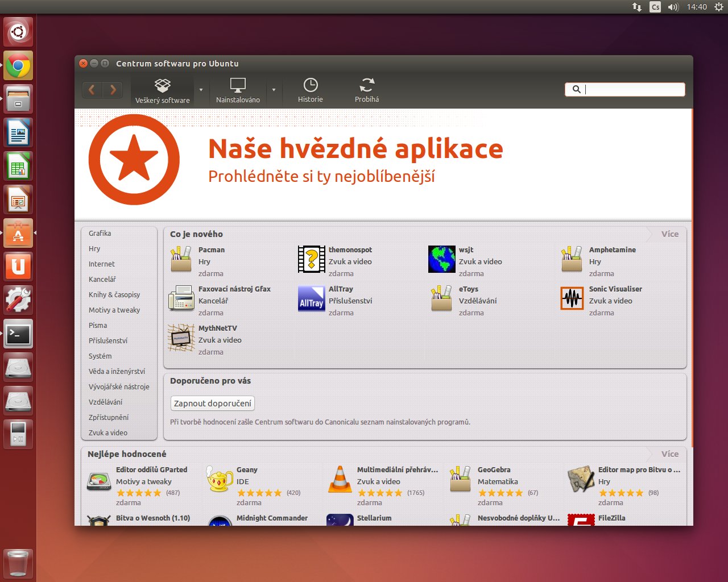This screenshot has width=728, height=582.
Task: Click the Probíhá sync arrows icon
Action: pyautogui.click(x=367, y=85)
